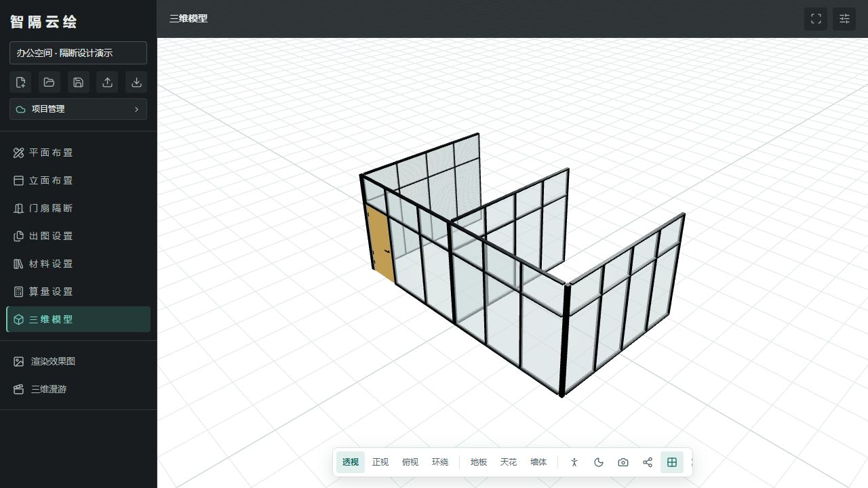
Task: Toggle the grid display icon
Action: [x=672, y=462]
